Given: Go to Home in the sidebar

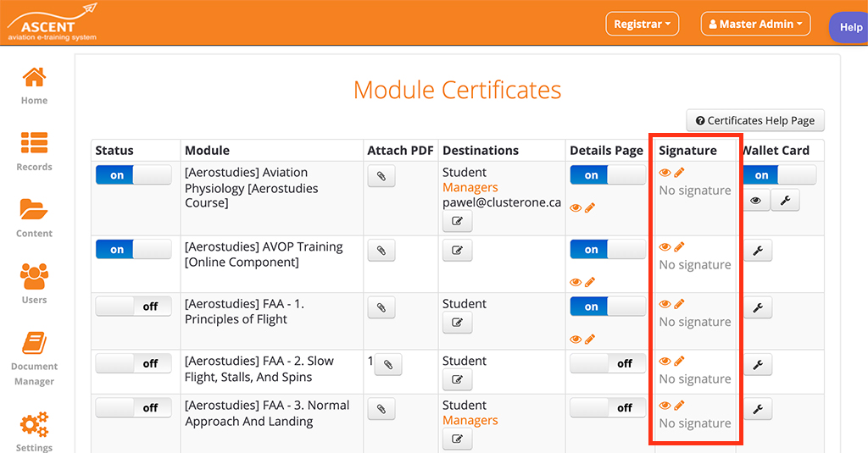Looking at the screenshot, I should click(x=34, y=86).
